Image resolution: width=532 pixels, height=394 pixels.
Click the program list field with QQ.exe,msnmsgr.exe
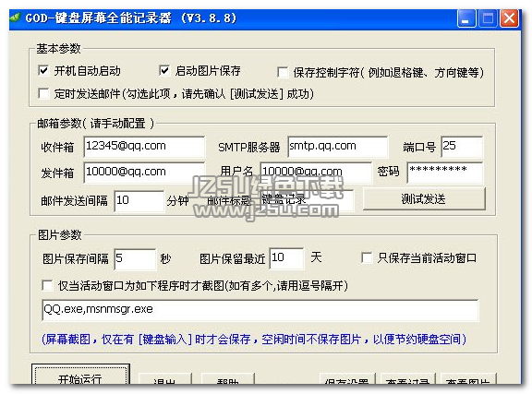point(260,310)
